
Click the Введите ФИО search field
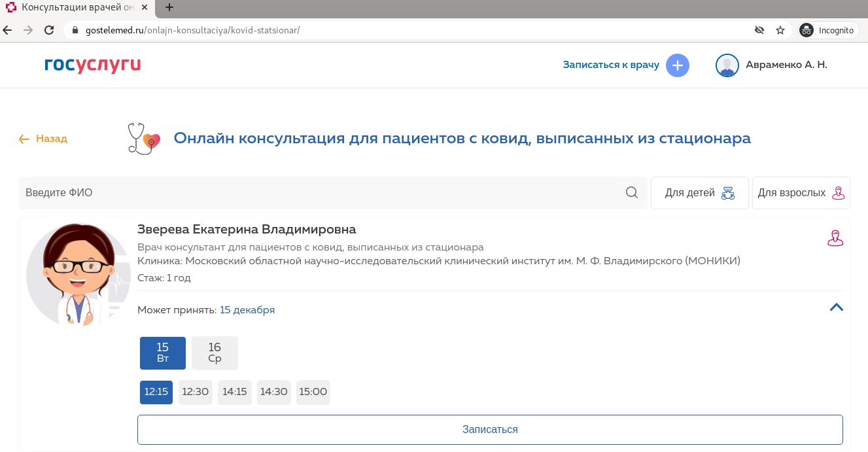(x=262, y=192)
